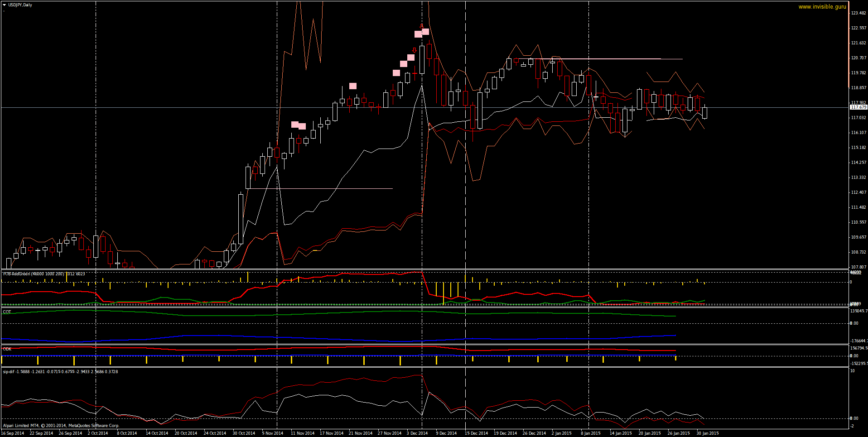Click the 115.182 price scale label
The height and width of the screenshot is (437, 868).
(858, 147)
